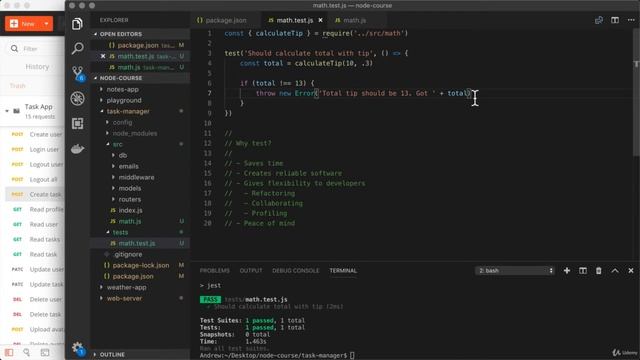Open dropdown arrow next to Postman New button
640x360 pixels.
click(47, 24)
